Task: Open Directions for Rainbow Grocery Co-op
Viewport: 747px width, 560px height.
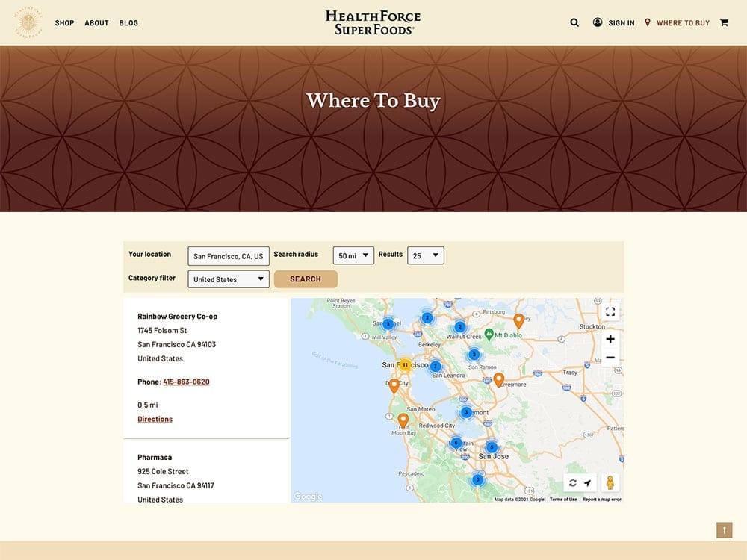Action: (155, 419)
